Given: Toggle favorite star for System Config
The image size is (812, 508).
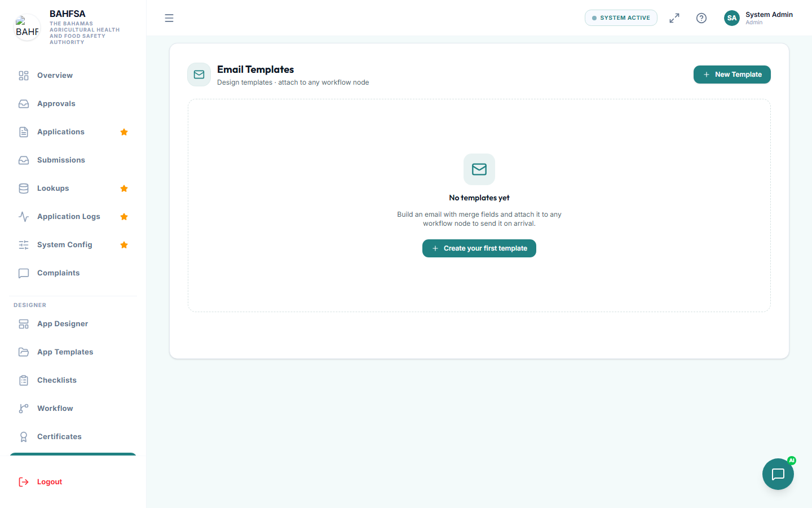Looking at the screenshot, I should coord(124,245).
